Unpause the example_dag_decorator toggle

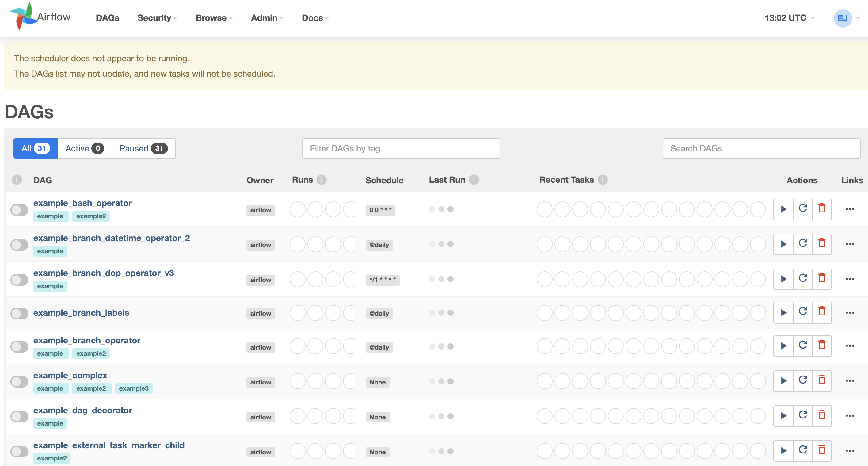(x=19, y=417)
